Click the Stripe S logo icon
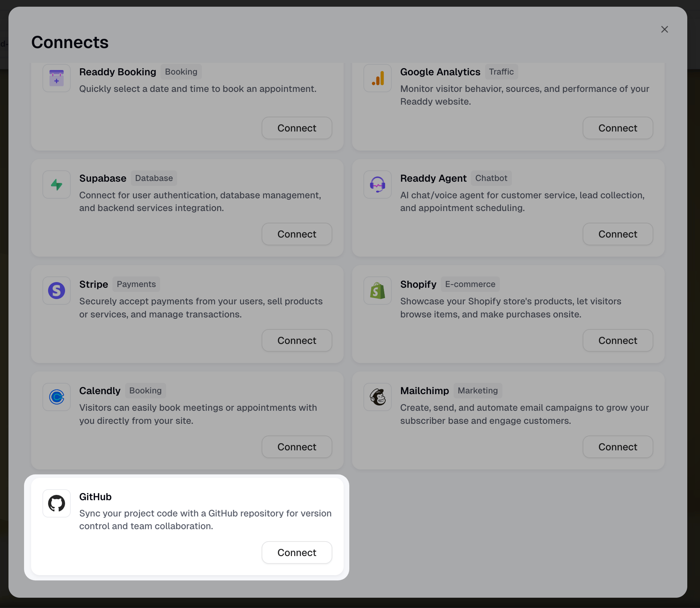This screenshot has width=700, height=608. (x=57, y=291)
